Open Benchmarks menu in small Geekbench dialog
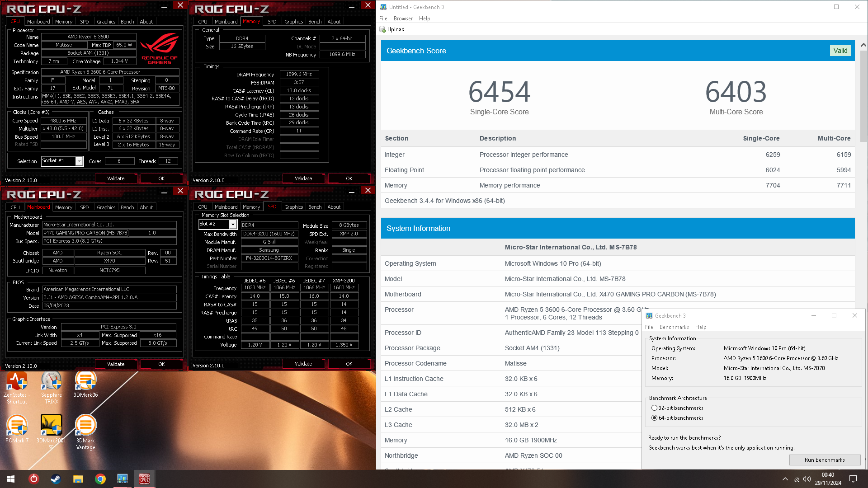The width and height of the screenshot is (868, 488). tap(674, 327)
